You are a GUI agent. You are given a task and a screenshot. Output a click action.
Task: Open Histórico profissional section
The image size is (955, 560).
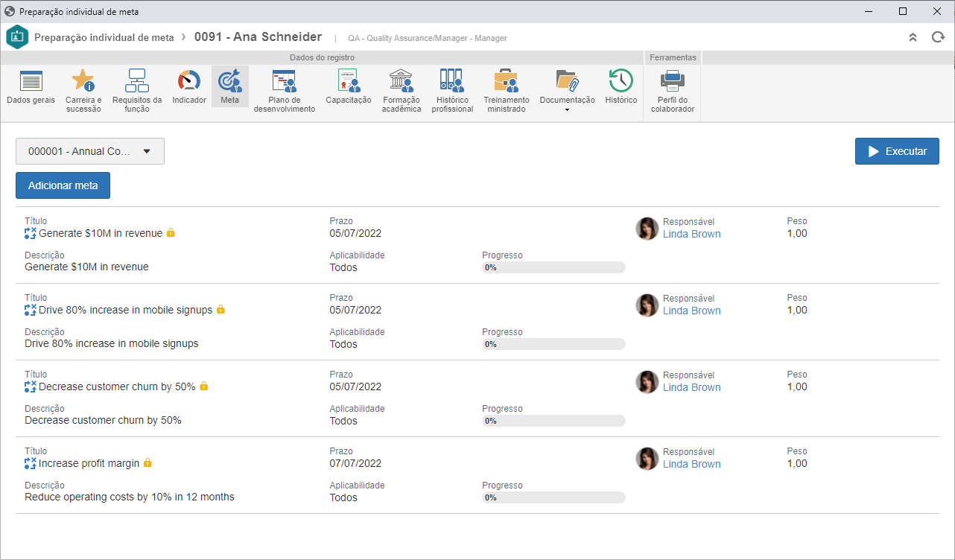coord(452,92)
